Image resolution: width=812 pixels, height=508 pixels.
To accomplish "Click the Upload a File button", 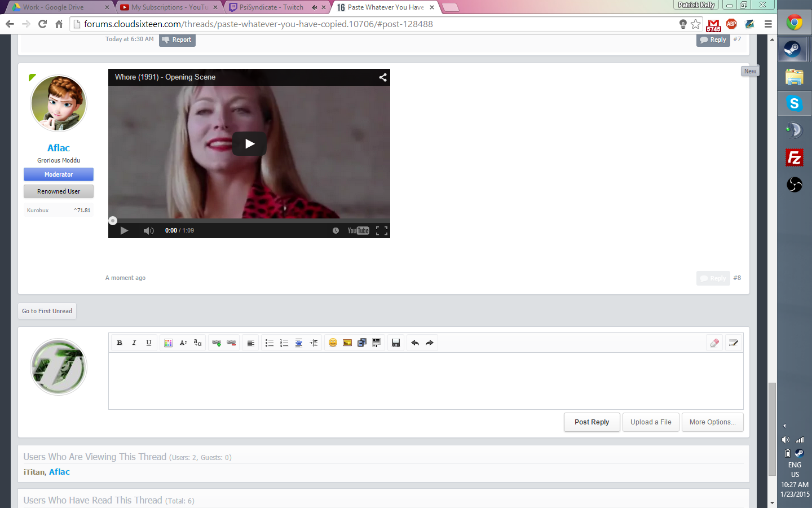I will pos(651,422).
